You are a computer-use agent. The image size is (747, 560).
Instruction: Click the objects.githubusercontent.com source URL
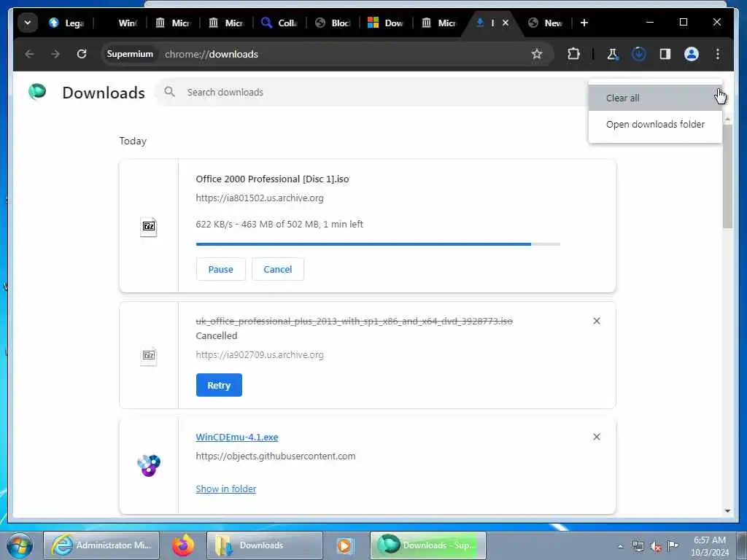tap(275, 456)
